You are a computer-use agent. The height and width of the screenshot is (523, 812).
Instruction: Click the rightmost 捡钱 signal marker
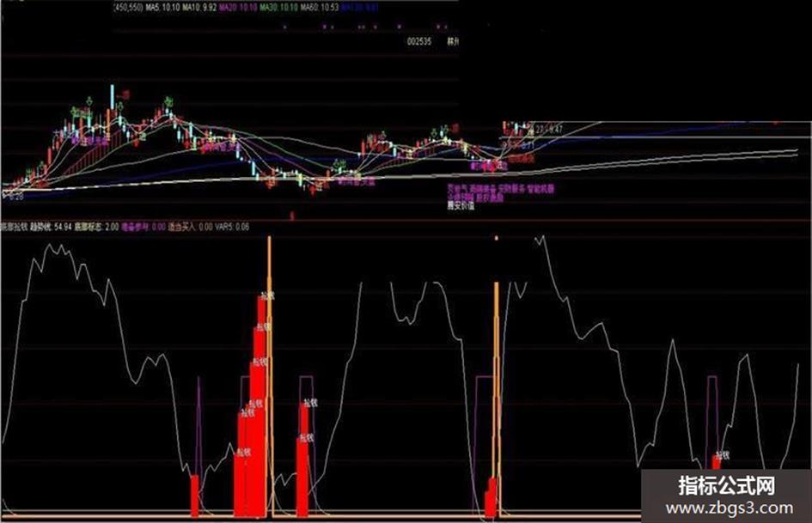[x=722, y=455]
